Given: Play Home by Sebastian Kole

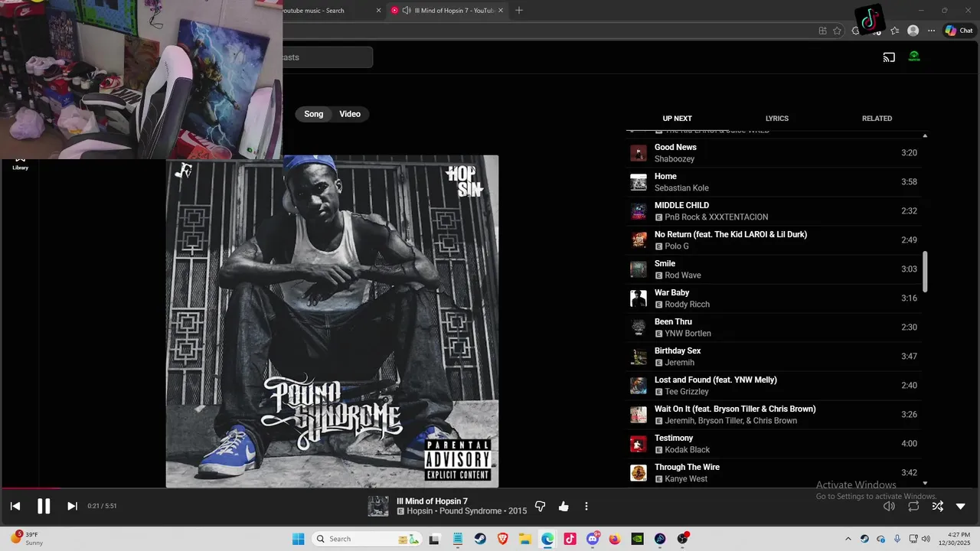Looking at the screenshot, I should pos(775,182).
